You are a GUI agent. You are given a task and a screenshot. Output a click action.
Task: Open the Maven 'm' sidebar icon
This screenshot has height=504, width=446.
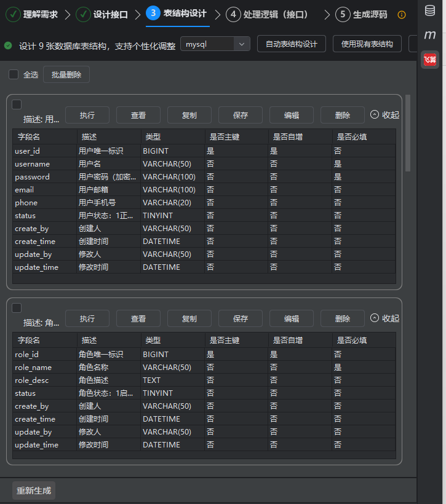430,34
